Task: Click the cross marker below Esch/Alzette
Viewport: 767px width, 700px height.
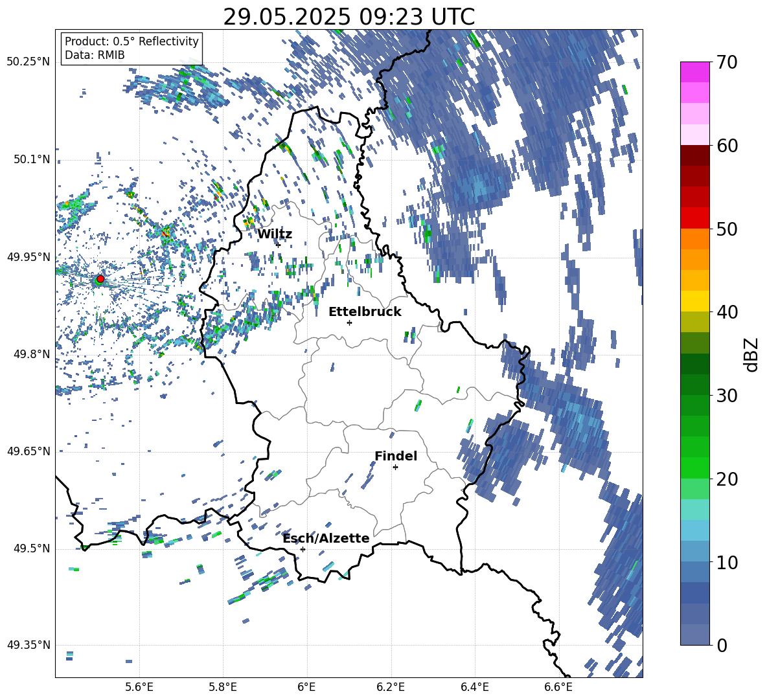Action: [x=303, y=549]
